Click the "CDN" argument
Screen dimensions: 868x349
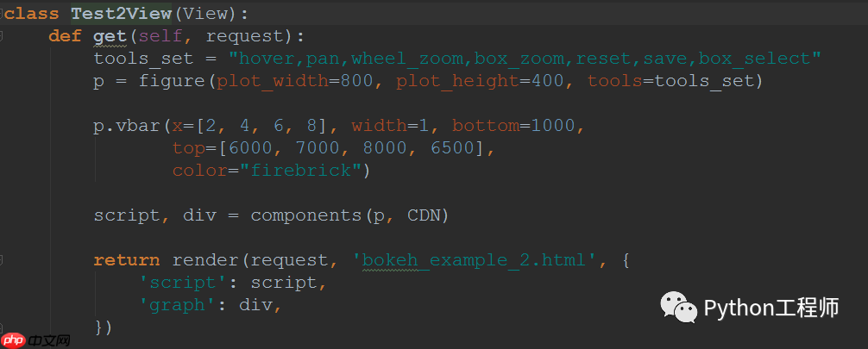click(424, 215)
